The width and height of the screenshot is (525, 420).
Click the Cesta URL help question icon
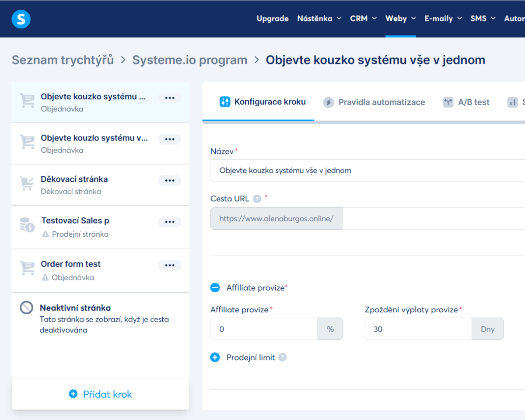(257, 199)
